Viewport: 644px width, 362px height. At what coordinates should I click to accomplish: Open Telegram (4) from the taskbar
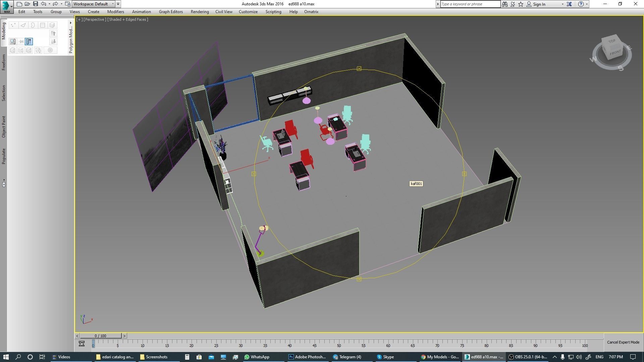pos(347,357)
